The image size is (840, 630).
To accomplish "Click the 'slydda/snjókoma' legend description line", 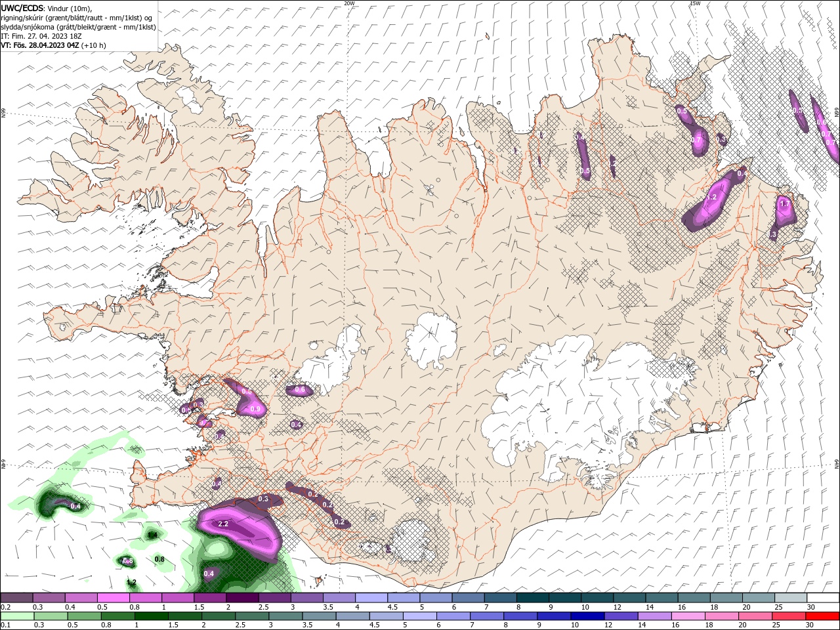I will pos(78,26).
